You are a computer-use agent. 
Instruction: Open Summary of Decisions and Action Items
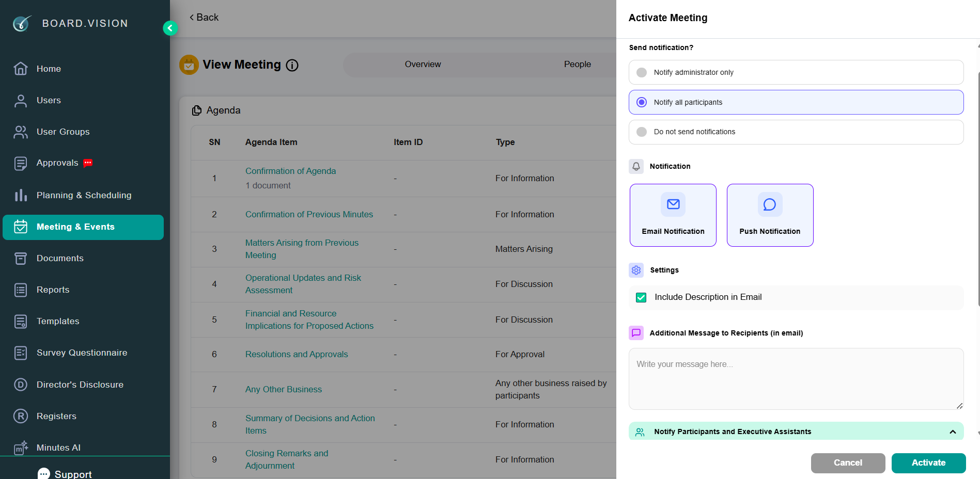point(310,424)
